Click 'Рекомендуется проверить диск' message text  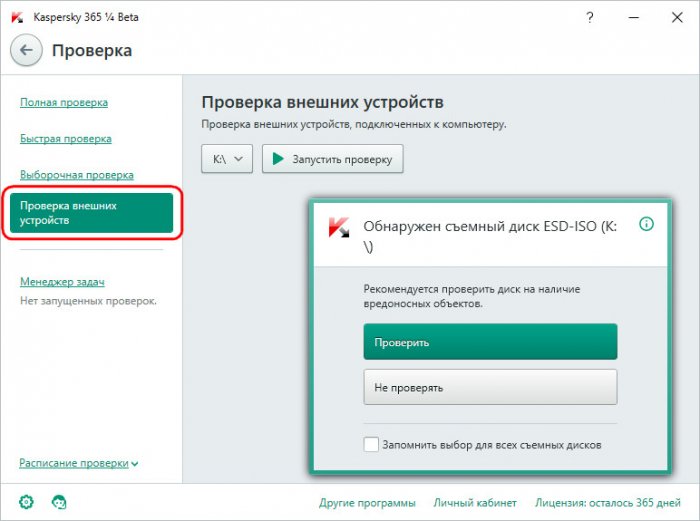click(x=471, y=296)
